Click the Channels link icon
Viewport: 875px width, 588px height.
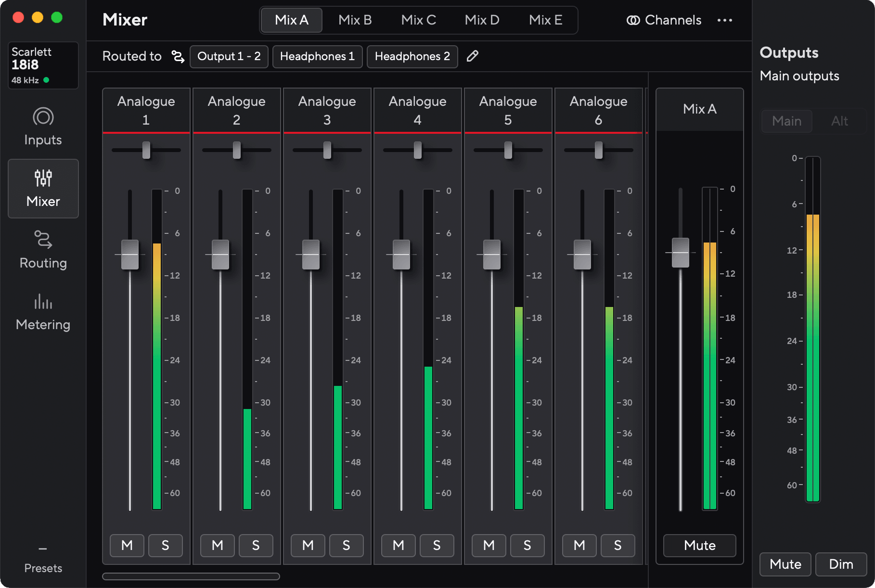633,20
